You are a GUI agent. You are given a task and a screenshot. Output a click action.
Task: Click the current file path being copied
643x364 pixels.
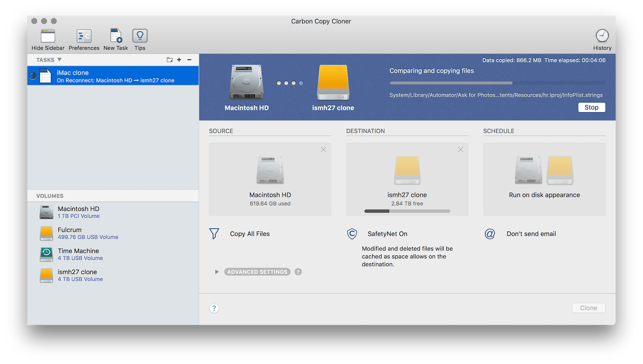[496, 95]
